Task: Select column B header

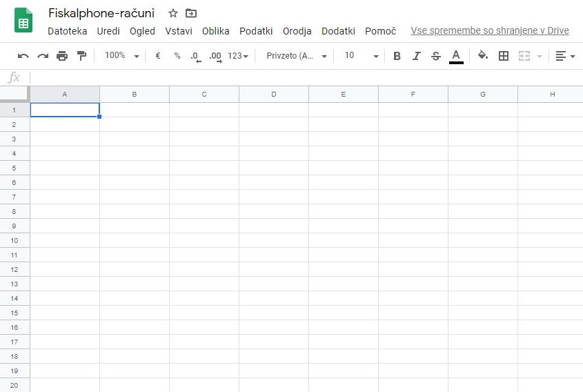Action: (135, 94)
